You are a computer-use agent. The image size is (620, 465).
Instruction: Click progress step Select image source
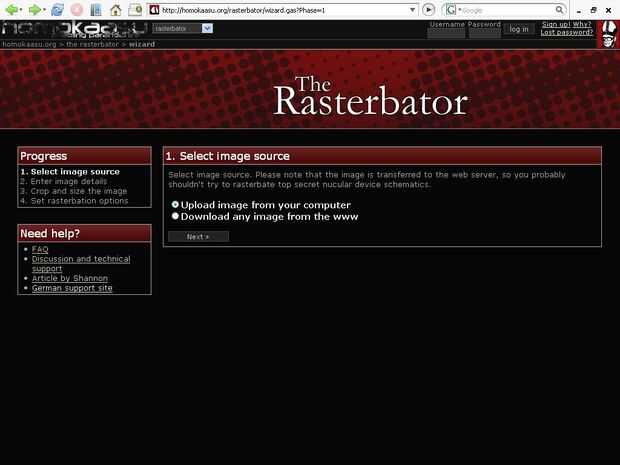tap(70, 172)
